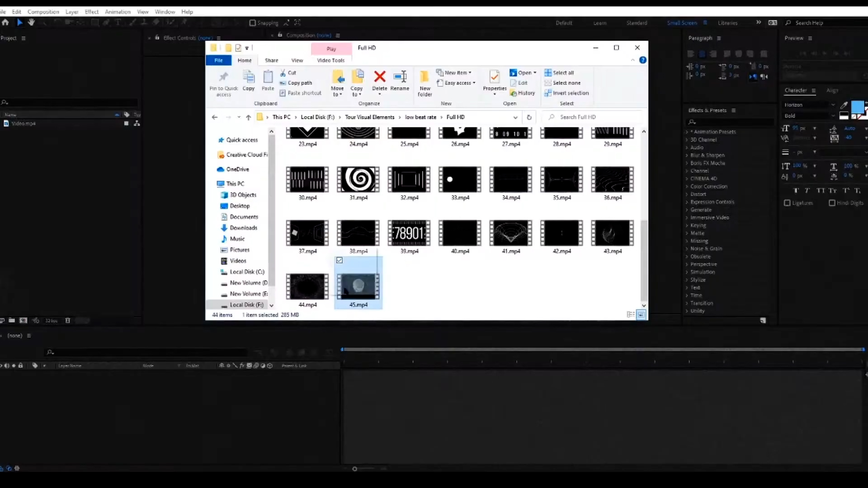Open the Horizon font family dropdown

833,105
